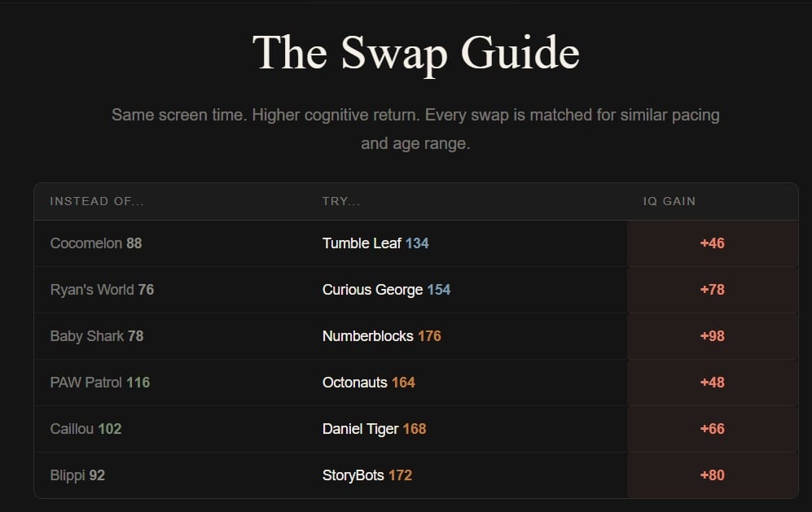Click the +46 IQ gain value
This screenshot has height=512, width=812.
712,243
